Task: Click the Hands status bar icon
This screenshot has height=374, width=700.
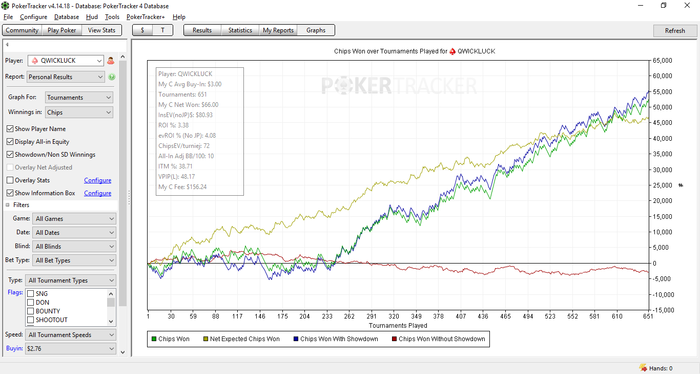Action: 643,368
